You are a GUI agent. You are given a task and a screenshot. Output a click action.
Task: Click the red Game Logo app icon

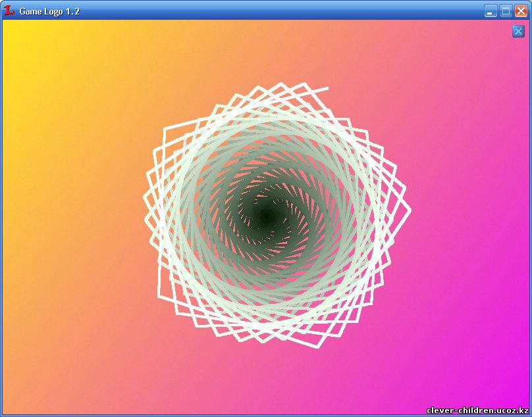pyautogui.click(x=9, y=11)
